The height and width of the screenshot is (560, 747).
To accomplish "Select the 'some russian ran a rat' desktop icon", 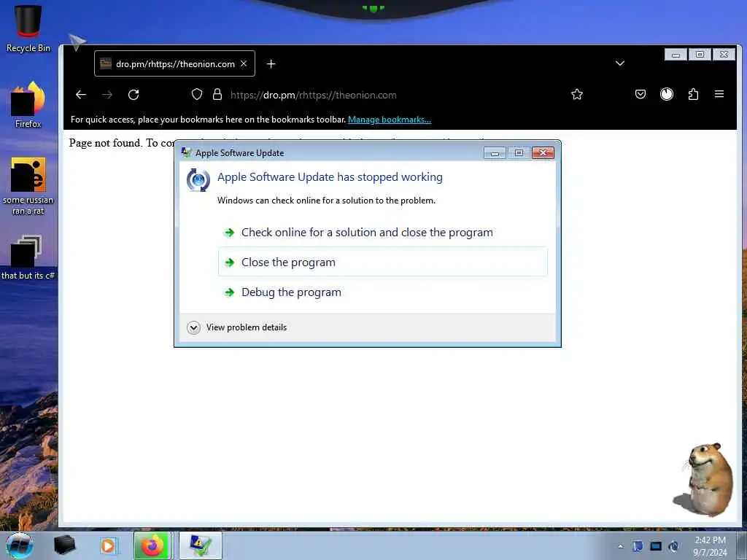I will [28, 186].
